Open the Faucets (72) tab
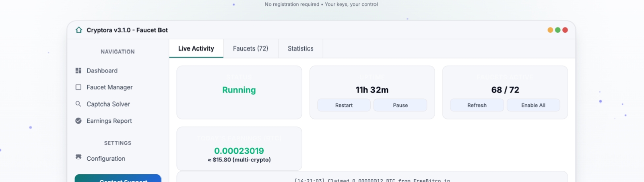Image resolution: width=644 pixels, height=182 pixels. click(250, 49)
